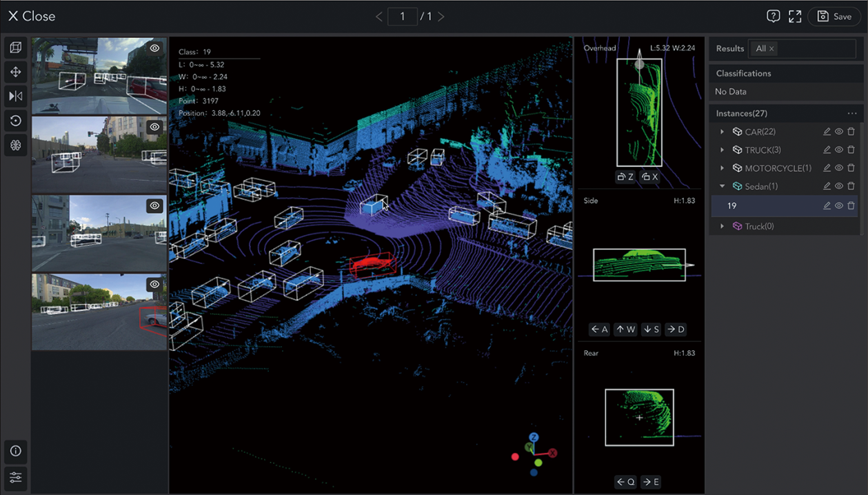
Task: Click the mirror flip tool icon
Action: pos(15,96)
